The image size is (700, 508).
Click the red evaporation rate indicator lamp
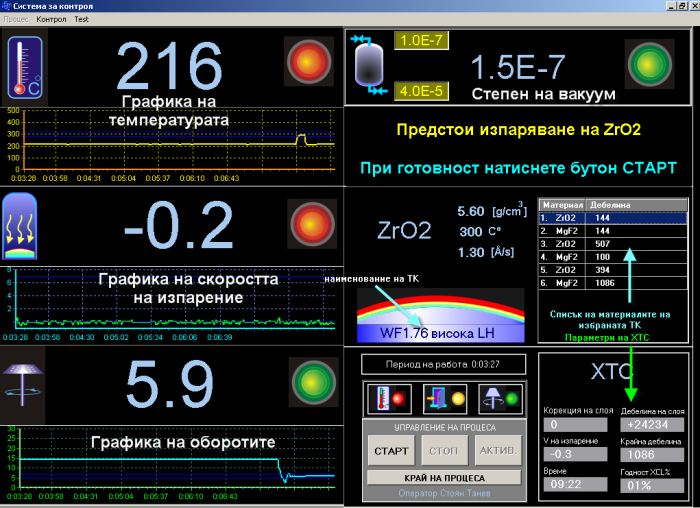pos(312,224)
